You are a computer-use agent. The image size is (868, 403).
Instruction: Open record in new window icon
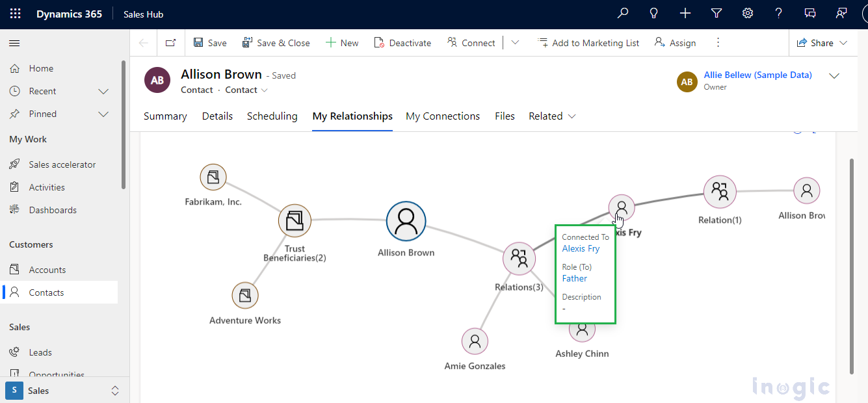point(170,43)
